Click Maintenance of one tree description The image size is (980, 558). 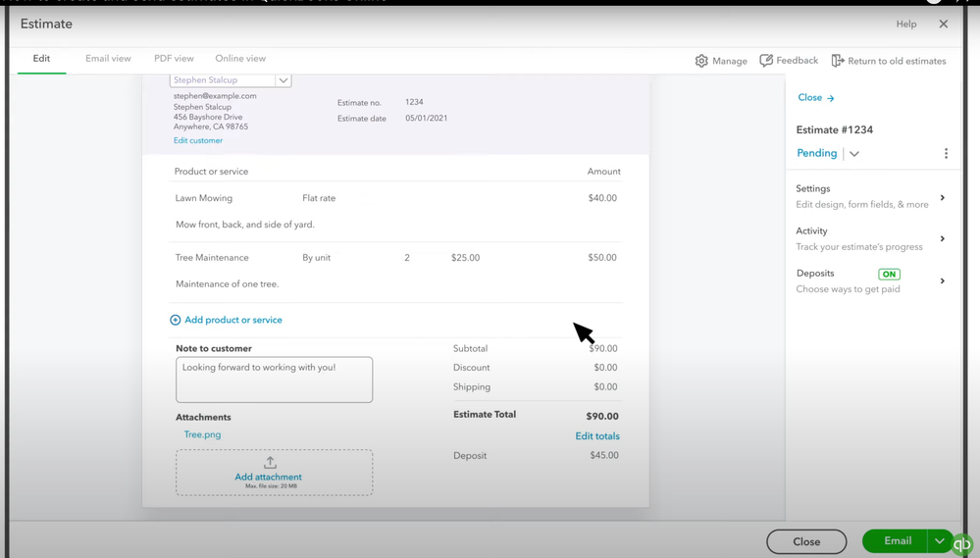[227, 283]
